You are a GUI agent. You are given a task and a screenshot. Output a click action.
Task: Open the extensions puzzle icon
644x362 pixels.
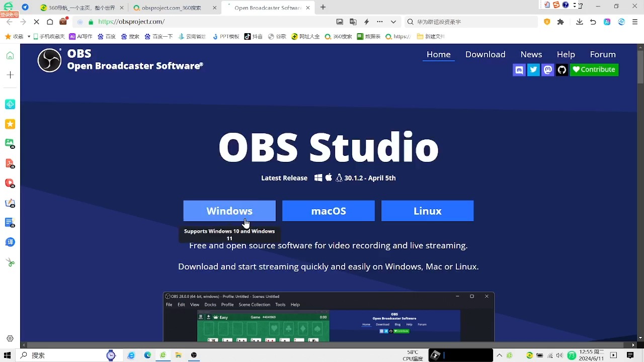click(x=560, y=22)
